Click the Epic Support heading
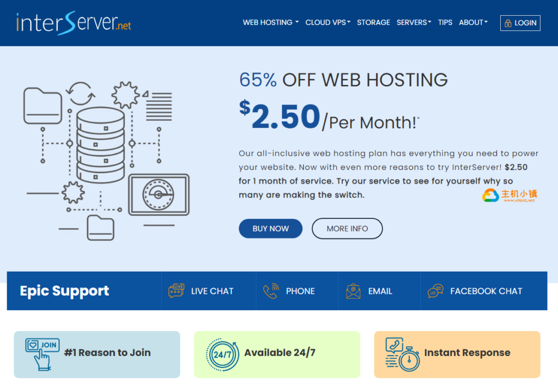Image resolution: width=558 pixels, height=392 pixels. click(64, 291)
